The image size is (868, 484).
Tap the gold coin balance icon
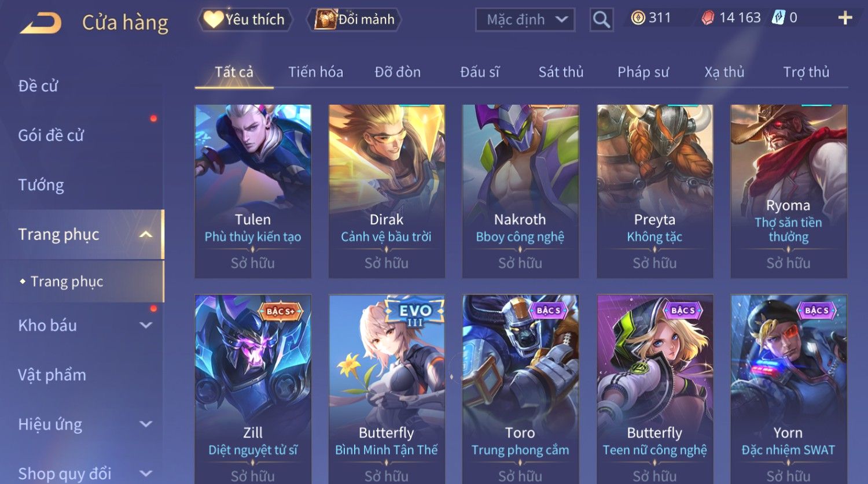click(x=638, y=18)
